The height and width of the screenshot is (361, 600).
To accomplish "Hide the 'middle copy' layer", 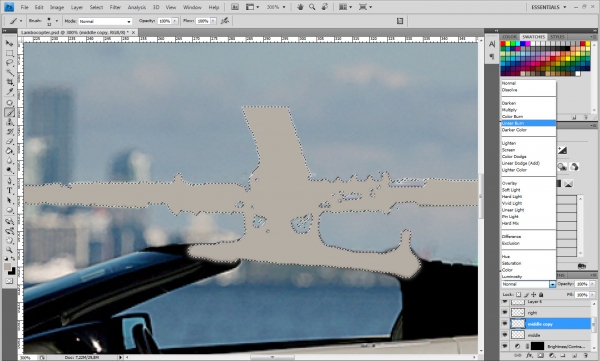I will pos(505,323).
